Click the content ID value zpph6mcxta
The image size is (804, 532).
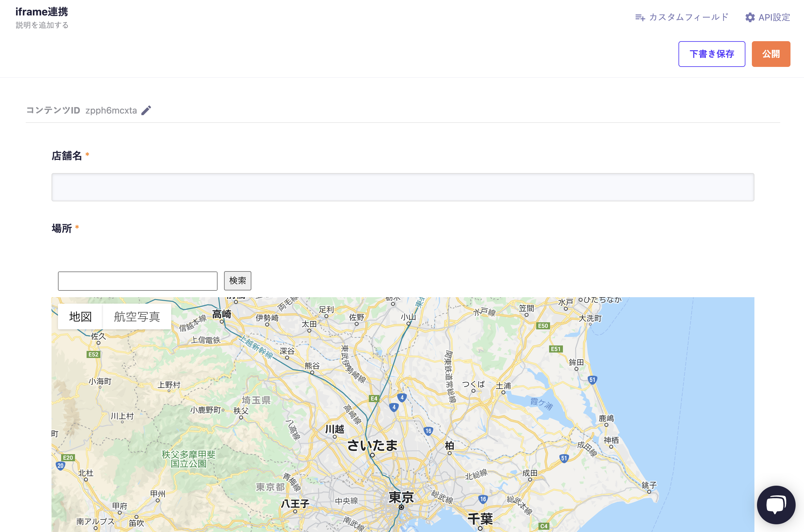pos(111,110)
